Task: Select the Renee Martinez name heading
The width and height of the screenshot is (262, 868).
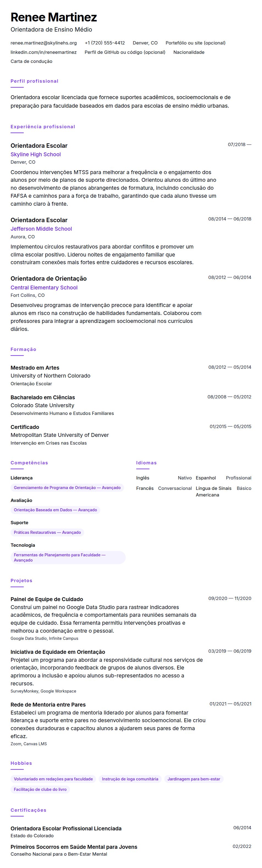Action: click(x=54, y=17)
